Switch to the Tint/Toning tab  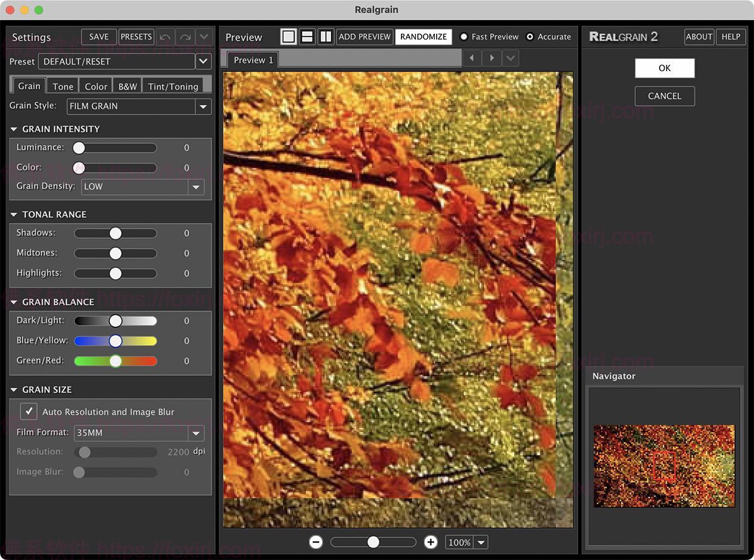pyautogui.click(x=173, y=87)
